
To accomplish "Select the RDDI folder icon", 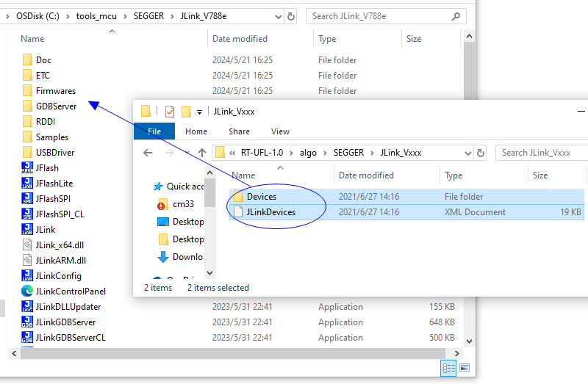I will point(27,121).
